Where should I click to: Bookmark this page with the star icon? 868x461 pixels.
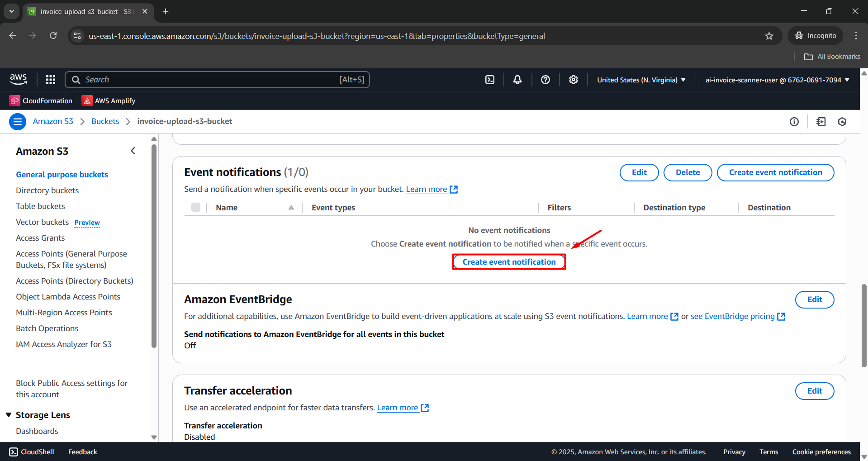point(769,36)
